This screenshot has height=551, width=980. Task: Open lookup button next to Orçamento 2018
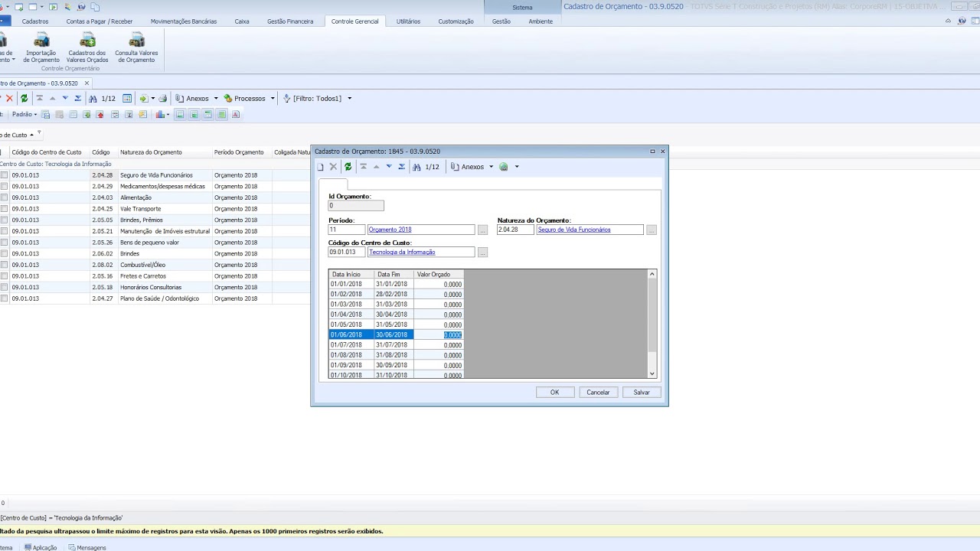[482, 230]
